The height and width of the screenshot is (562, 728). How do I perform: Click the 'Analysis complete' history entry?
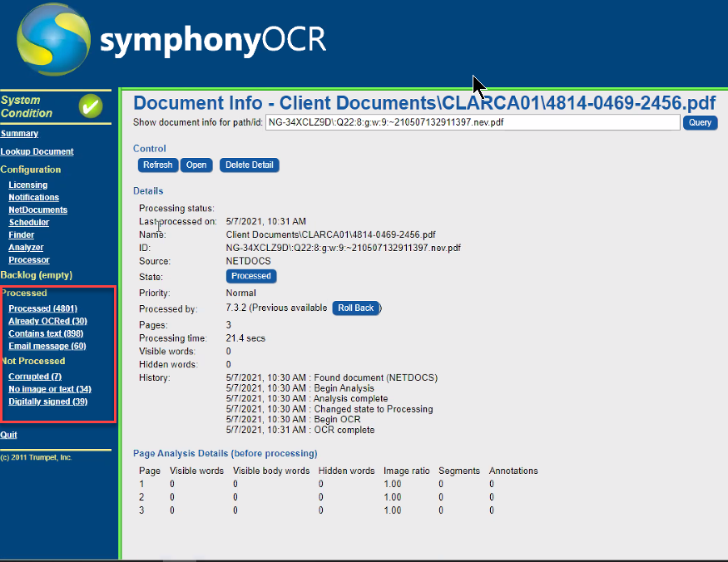[350, 399]
